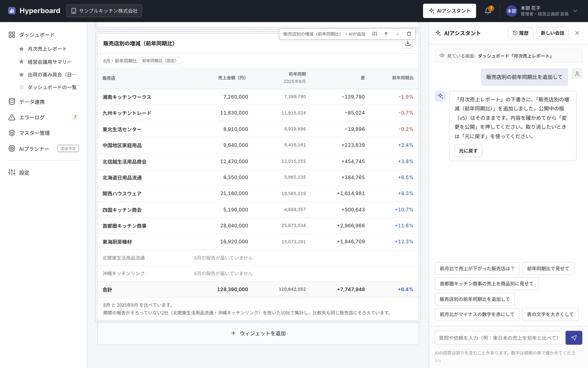Choose suggestion 前月比で売上が下がった販売店は？
The width and height of the screenshot is (588, 368).
pyautogui.click(x=477, y=268)
